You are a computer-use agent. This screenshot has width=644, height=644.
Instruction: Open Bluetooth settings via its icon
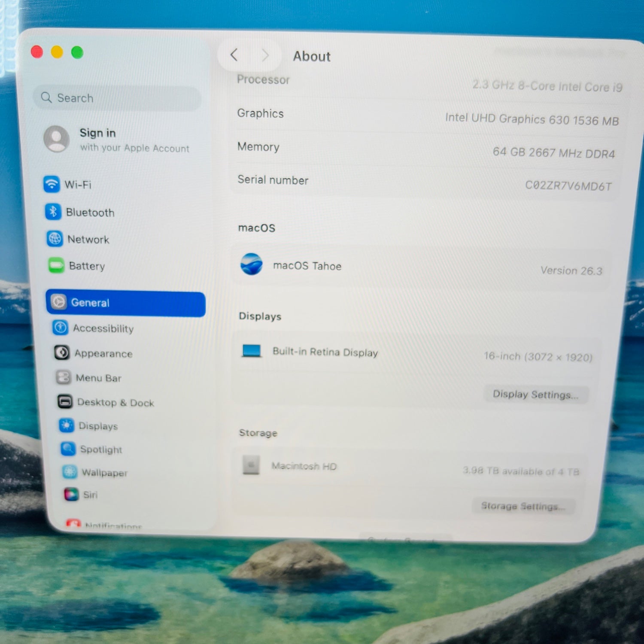point(53,212)
